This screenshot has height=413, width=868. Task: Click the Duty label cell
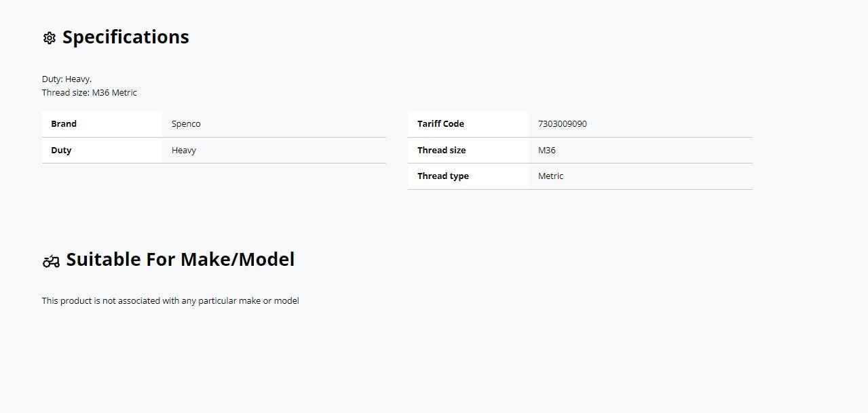pyautogui.click(x=102, y=150)
